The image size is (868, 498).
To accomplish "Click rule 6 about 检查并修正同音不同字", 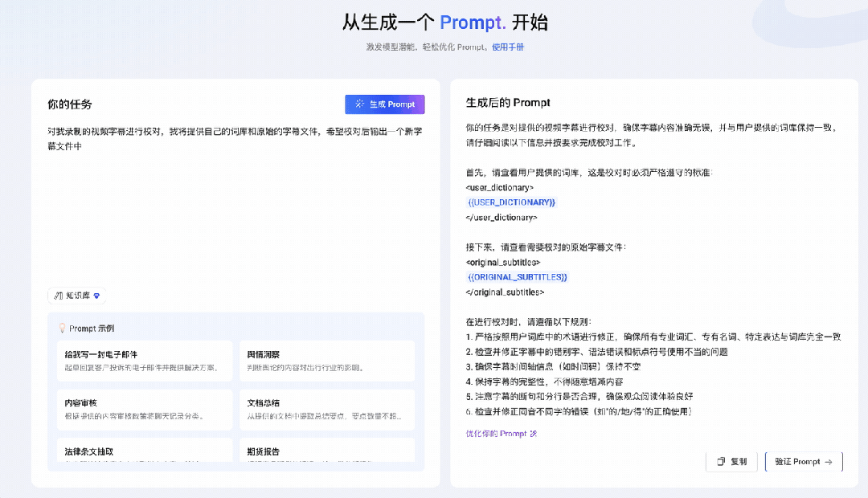I will click(579, 411).
